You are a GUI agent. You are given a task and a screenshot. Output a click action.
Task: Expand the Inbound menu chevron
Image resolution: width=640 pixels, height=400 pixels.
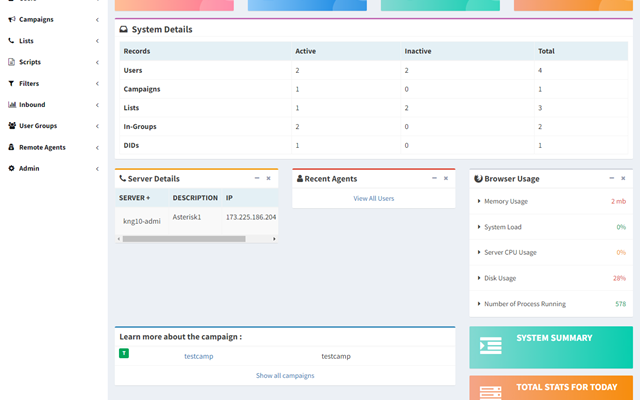click(x=97, y=105)
